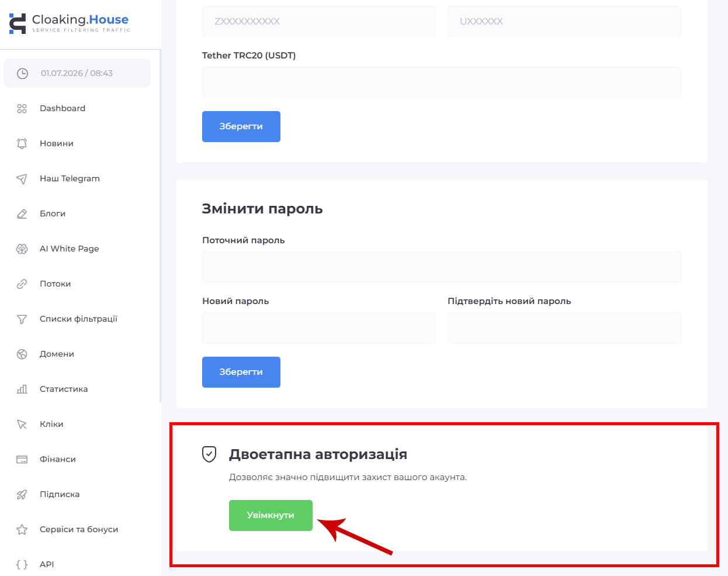Click the Статистика bar chart icon
The image size is (728, 576).
click(22, 389)
